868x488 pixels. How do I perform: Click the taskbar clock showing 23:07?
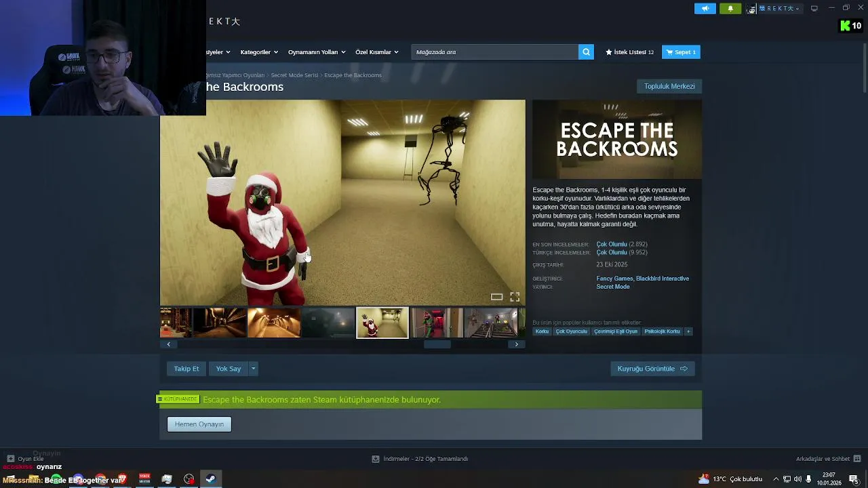(829, 479)
